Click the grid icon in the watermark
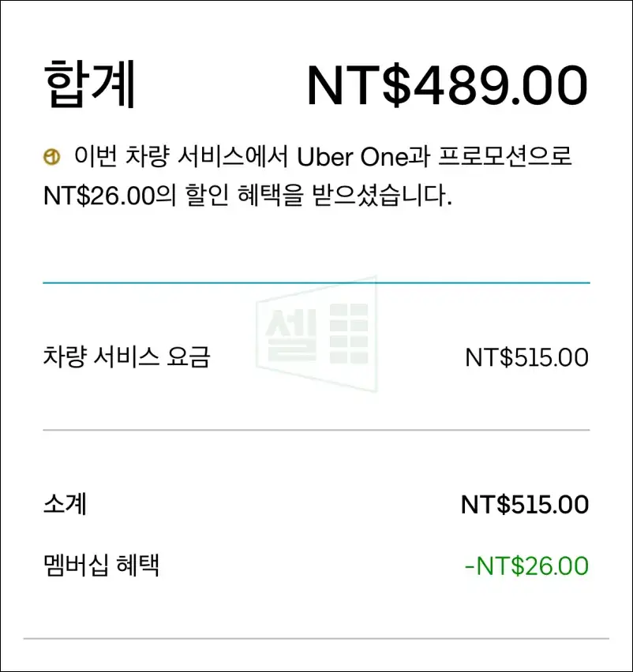 tap(349, 334)
